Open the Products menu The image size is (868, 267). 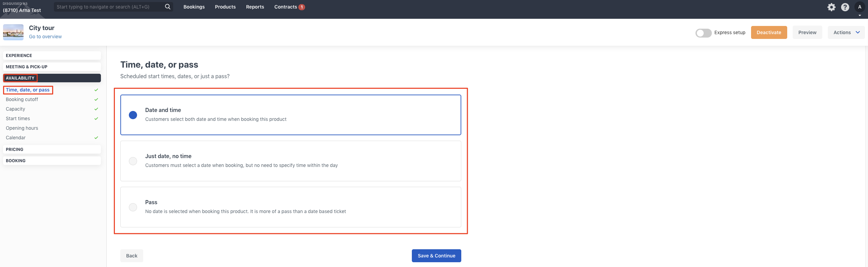pyautogui.click(x=225, y=7)
